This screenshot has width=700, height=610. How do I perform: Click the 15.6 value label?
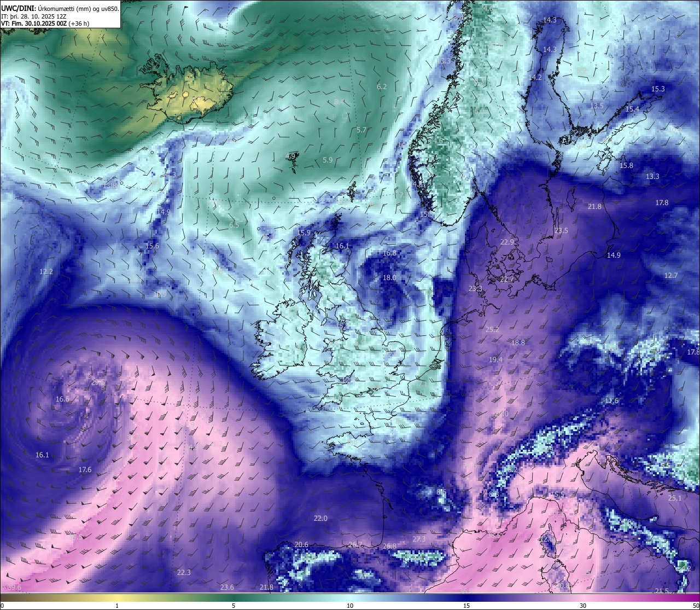152,246
